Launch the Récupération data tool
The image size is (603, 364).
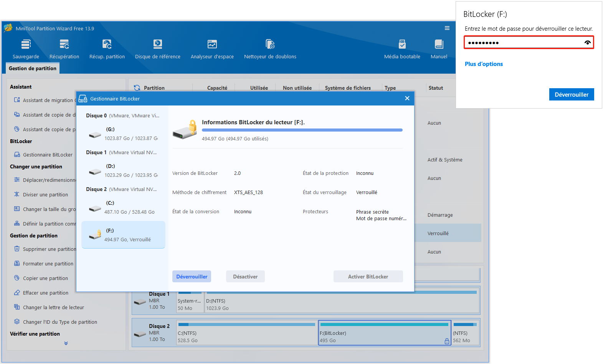click(64, 49)
